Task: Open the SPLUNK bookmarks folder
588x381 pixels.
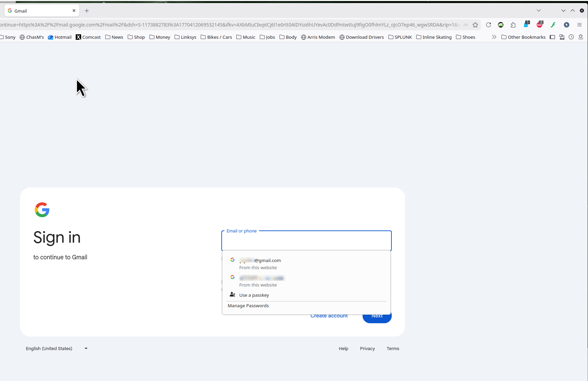Action: [x=400, y=37]
